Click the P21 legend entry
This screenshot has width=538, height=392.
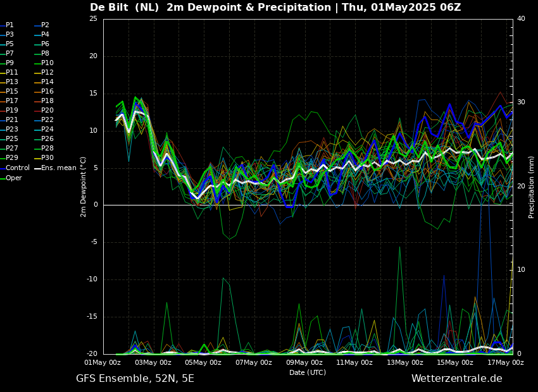tap(9, 120)
